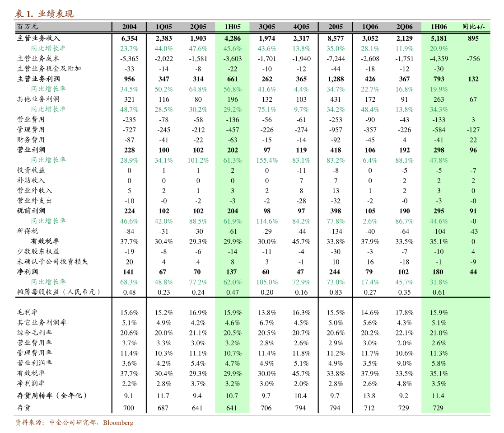Click the 1Q06 column header
Viewport: 504px width, 433px height.
click(x=370, y=27)
